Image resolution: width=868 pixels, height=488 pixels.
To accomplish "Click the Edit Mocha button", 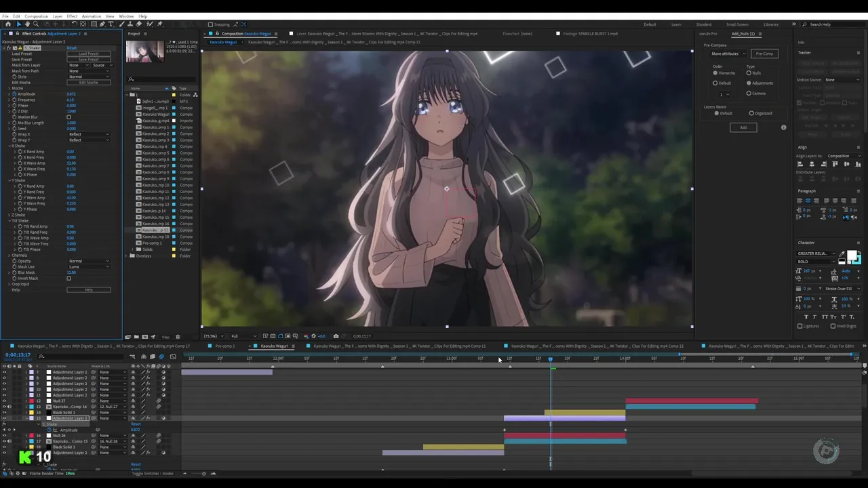I will [89, 83].
